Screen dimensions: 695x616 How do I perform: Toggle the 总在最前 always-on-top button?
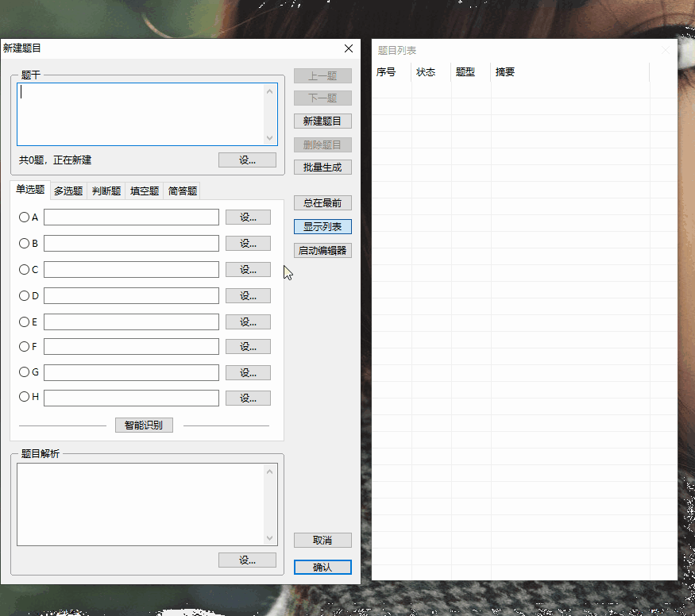322,203
